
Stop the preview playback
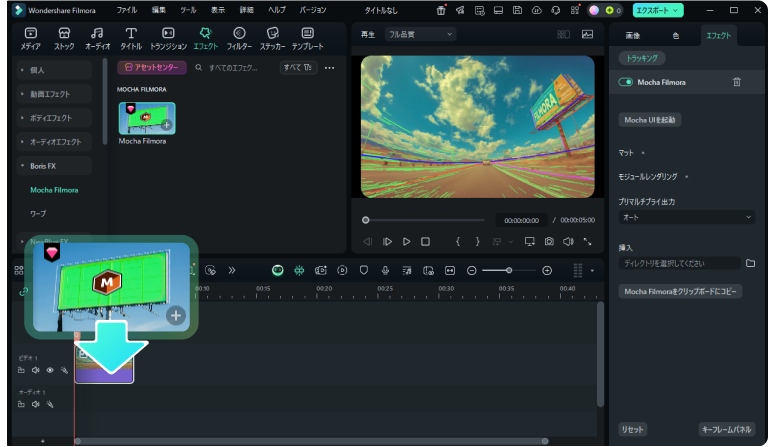(425, 241)
